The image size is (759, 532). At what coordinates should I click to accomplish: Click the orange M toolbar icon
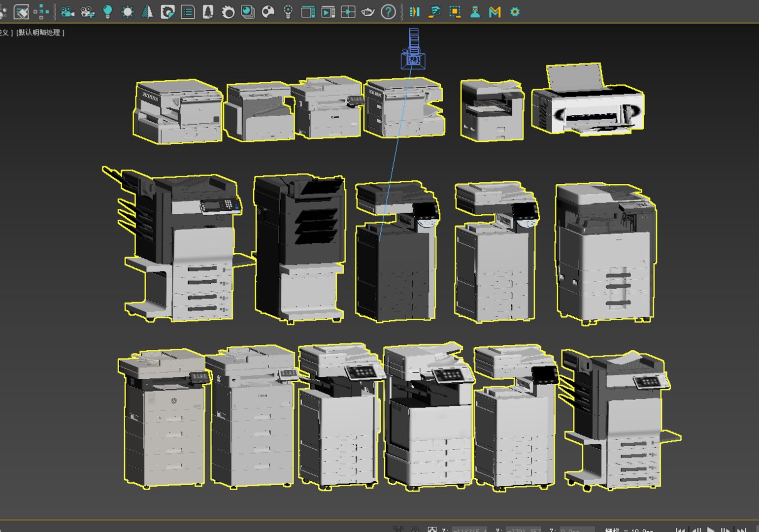495,12
